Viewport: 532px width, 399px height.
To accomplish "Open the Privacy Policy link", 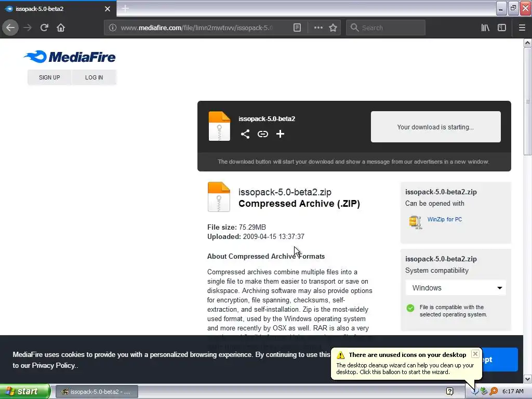I will [x=54, y=365].
